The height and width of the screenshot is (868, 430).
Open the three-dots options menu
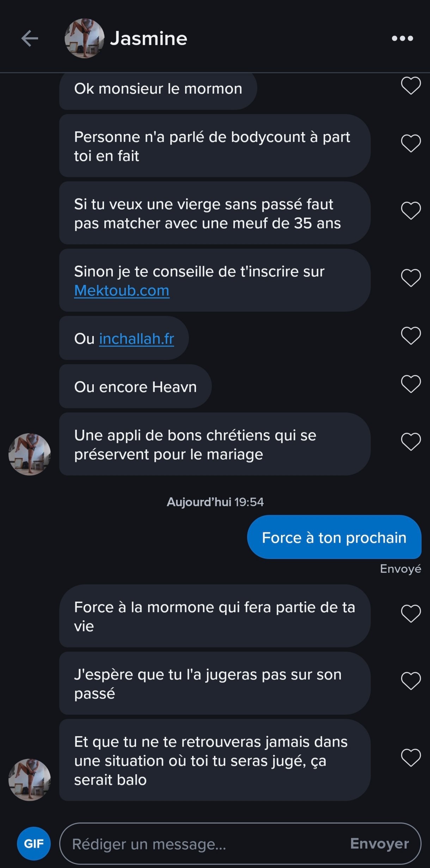[402, 38]
